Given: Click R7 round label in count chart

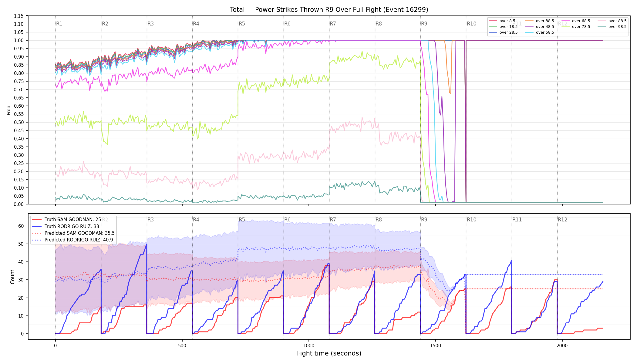Looking at the screenshot, I should [333, 220].
